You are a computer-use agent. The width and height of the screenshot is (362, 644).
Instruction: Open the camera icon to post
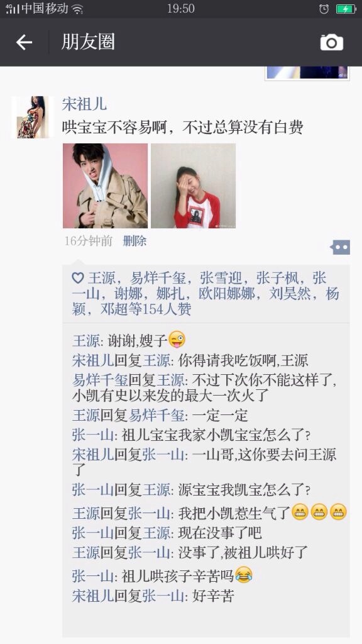click(x=332, y=42)
